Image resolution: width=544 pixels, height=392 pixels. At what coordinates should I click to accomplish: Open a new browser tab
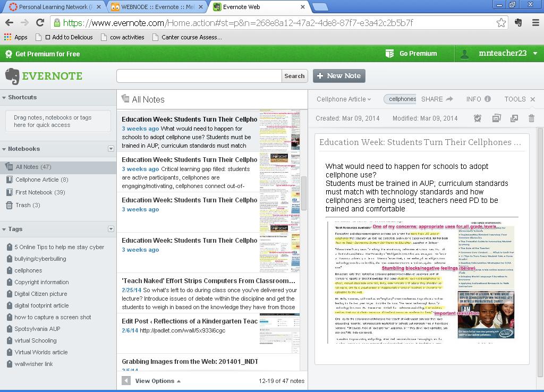(x=320, y=7)
